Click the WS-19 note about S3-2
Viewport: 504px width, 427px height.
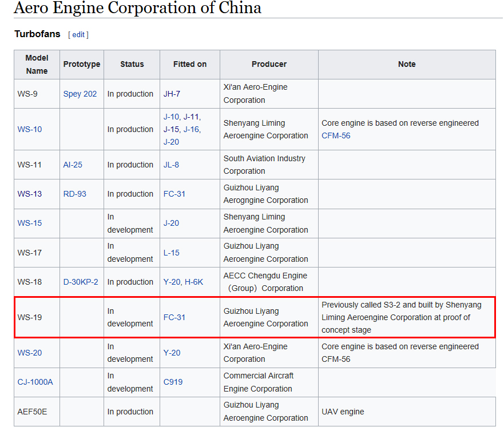click(x=407, y=317)
